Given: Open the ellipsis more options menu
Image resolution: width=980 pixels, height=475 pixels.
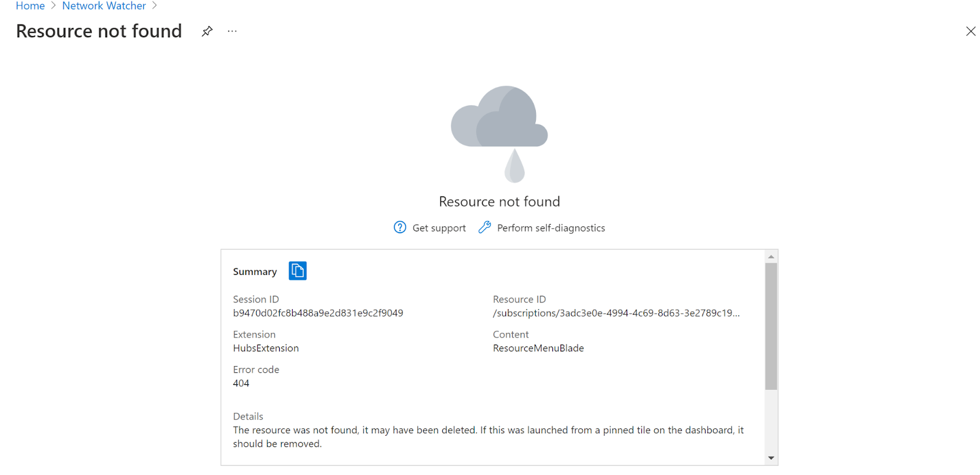Looking at the screenshot, I should point(232,31).
